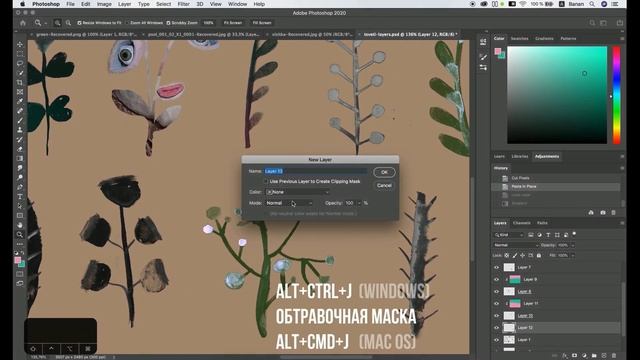The height and width of the screenshot is (360, 640).
Task: Select the Gradient tool
Action: pos(20,158)
